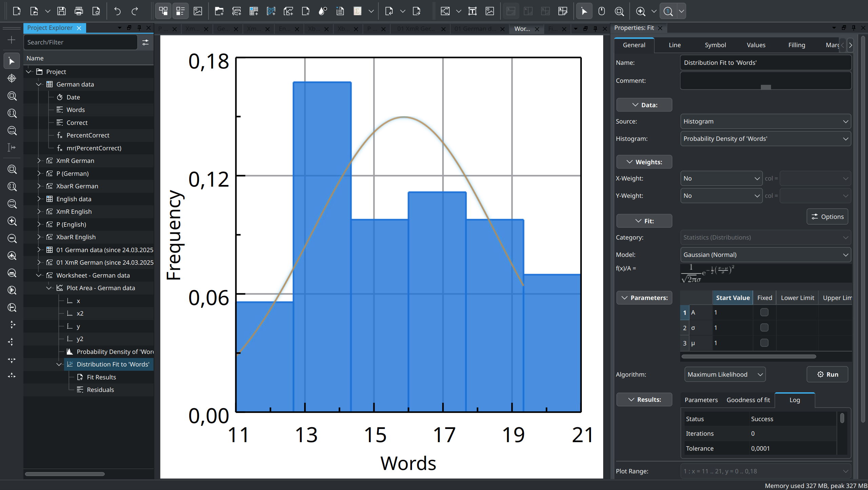Viewport: 868px width, 490px height.
Task: Enable Fixed for the σ parameter
Action: tap(765, 327)
